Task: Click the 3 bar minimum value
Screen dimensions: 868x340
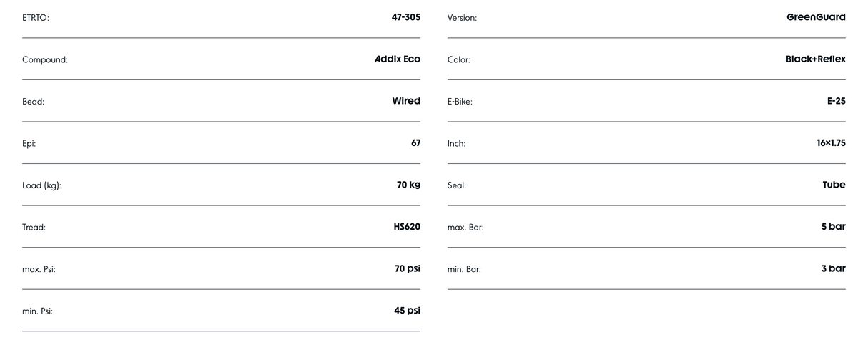Action: 832,268
